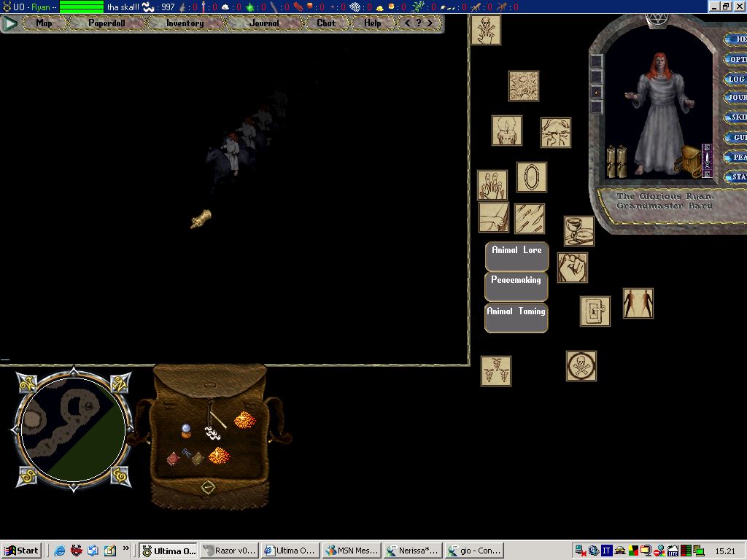Open the Paperdoll menu item

107,23
